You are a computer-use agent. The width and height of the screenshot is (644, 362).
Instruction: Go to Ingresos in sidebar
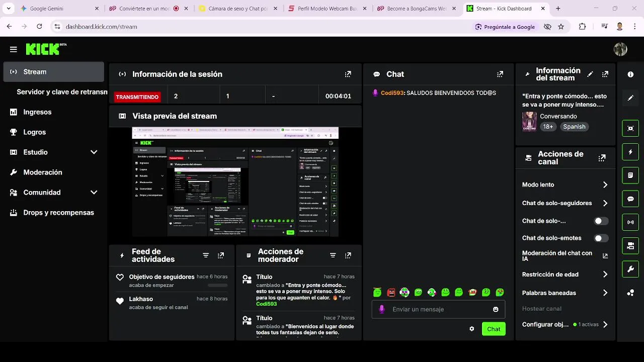pyautogui.click(x=53, y=112)
